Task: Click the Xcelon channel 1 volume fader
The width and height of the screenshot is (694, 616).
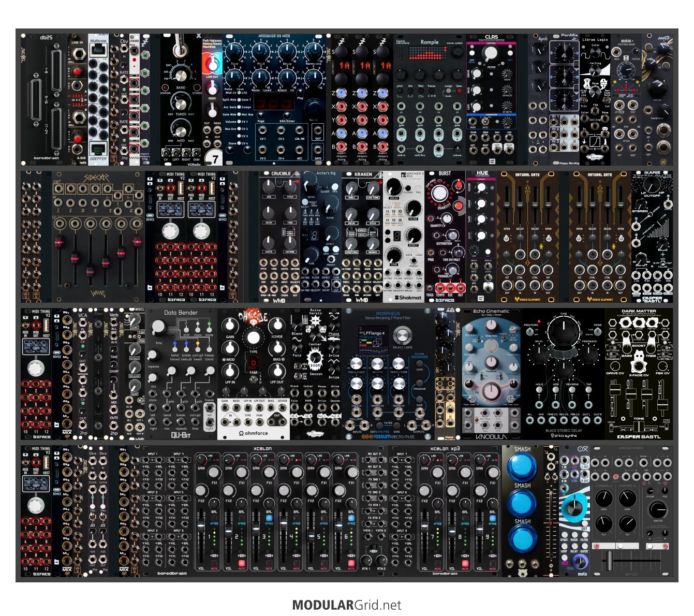Action: 201,526
